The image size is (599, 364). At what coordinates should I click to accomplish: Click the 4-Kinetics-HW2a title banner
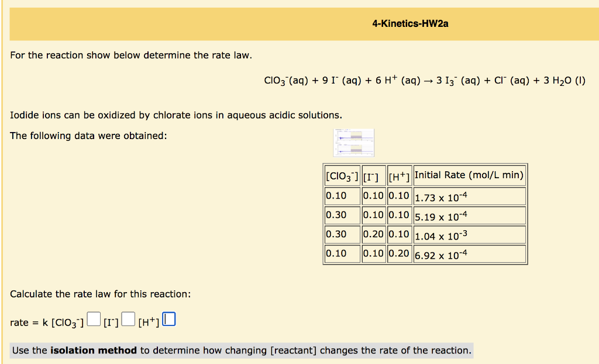[x=409, y=24]
